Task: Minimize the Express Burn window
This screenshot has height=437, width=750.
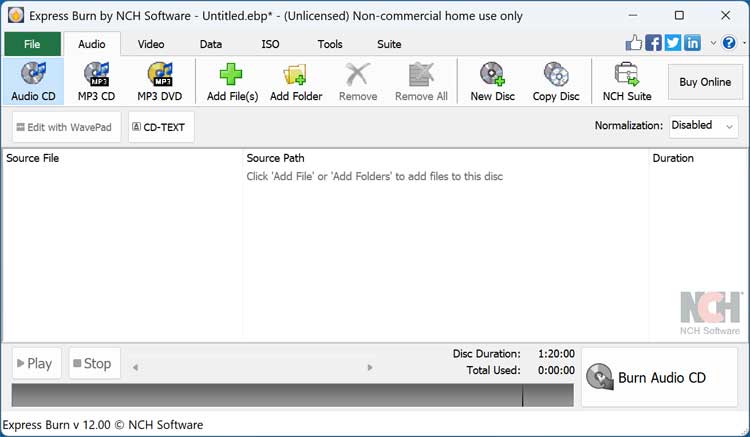Action: coord(633,15)
